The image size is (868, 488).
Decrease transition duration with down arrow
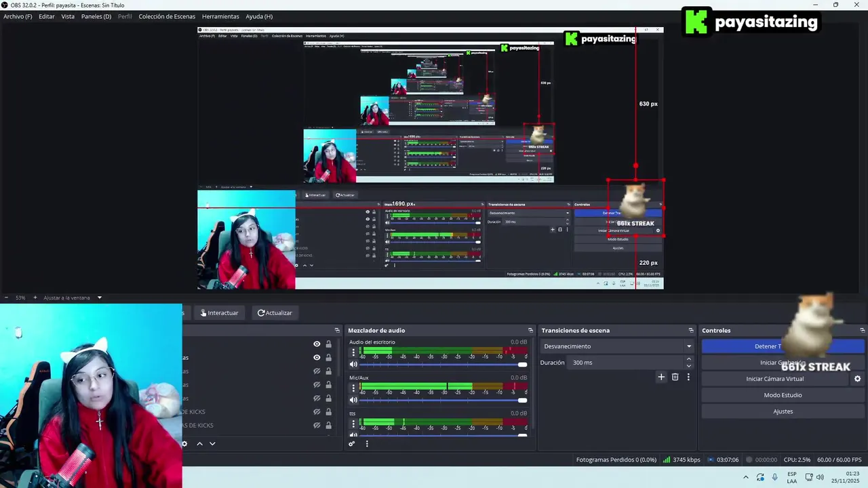pyautogui.click(x=689, y=366)
